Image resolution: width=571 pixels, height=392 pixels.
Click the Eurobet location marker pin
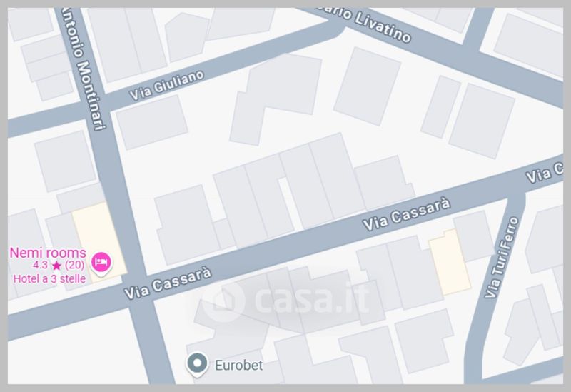click(x=197, y=364)
